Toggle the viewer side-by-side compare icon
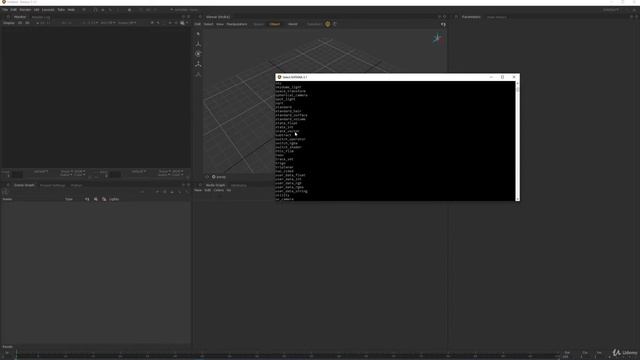 click(443, 24)
